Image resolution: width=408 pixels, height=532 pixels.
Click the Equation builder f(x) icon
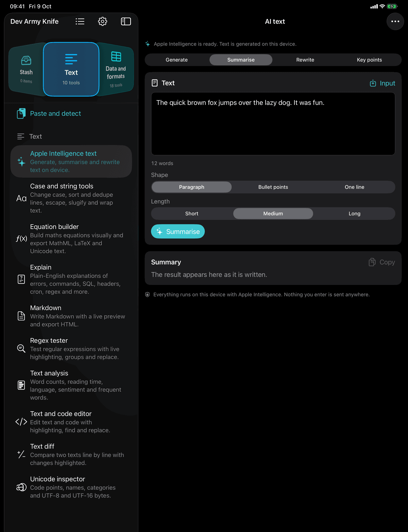click(21, 239)
